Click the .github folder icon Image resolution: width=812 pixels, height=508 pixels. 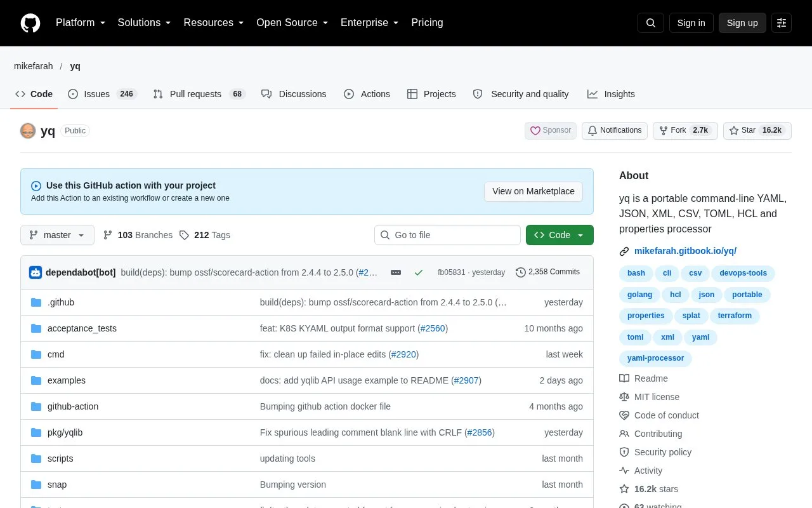[36, 302]
